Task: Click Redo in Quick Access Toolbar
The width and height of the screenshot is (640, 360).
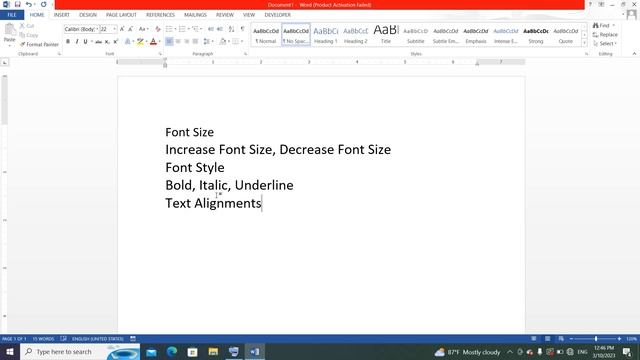Action: [x=44, y=4]
